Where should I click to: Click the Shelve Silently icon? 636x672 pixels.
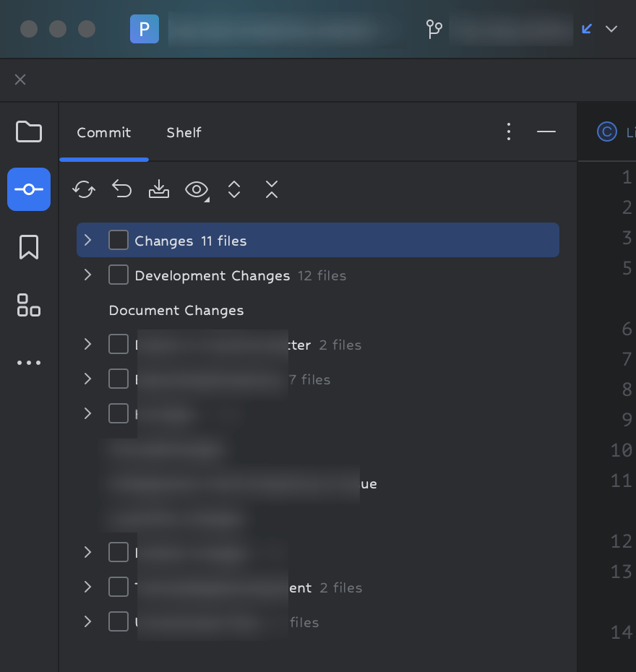[159, 189]
